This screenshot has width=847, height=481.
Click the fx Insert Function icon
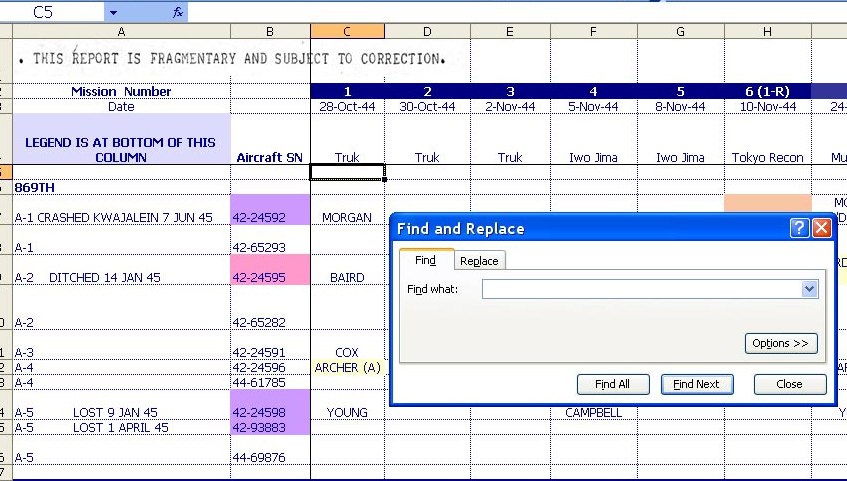pyautogui.click(x=178, y=12)
